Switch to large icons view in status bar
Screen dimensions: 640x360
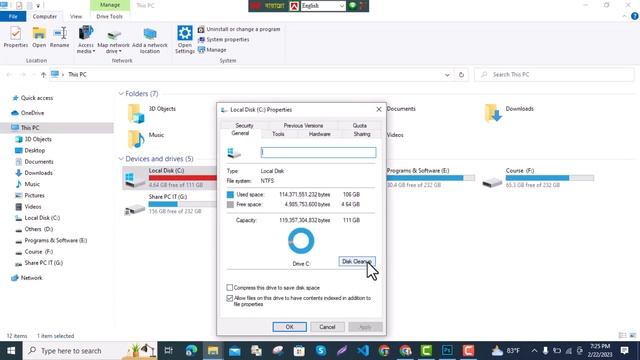(x=633, y=336)
